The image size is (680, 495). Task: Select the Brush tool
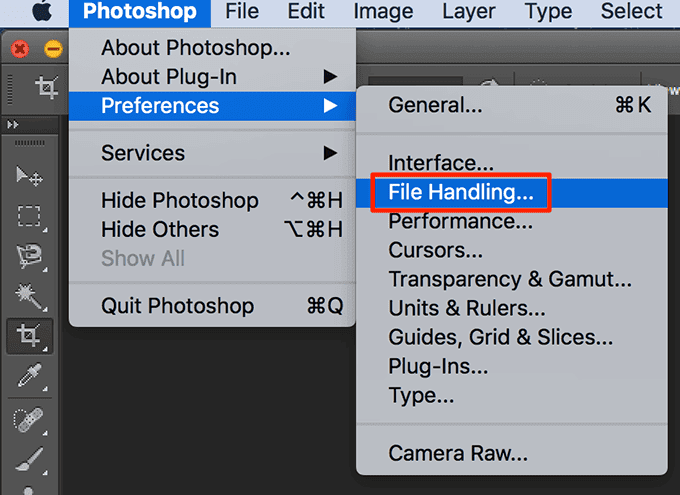coord(29,458)
